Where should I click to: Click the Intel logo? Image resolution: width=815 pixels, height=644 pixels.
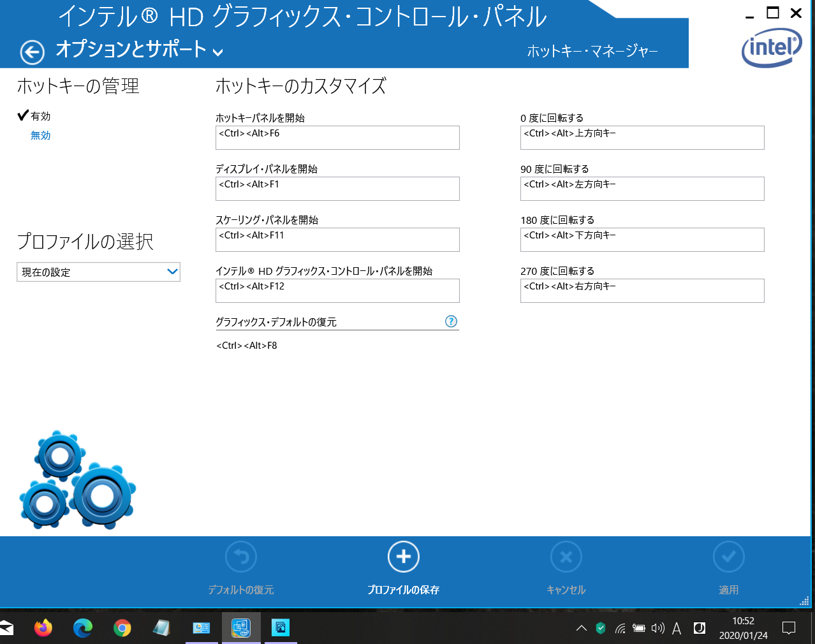click(772, 48)
